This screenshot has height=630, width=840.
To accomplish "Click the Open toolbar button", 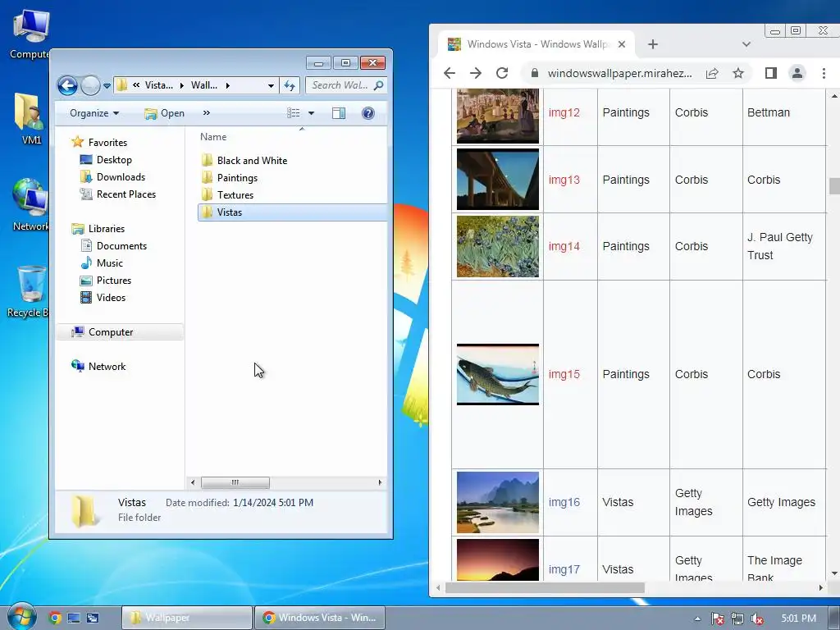I will point(164,113).
